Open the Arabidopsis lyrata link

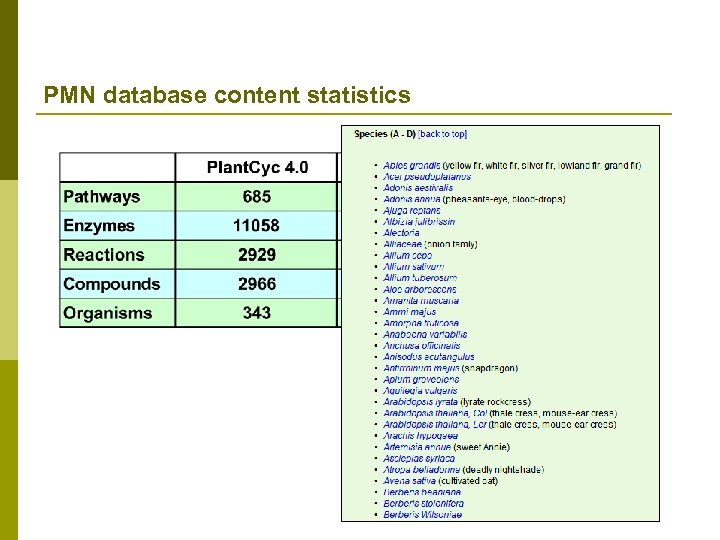pyautogui.click(x=420, y=402)
